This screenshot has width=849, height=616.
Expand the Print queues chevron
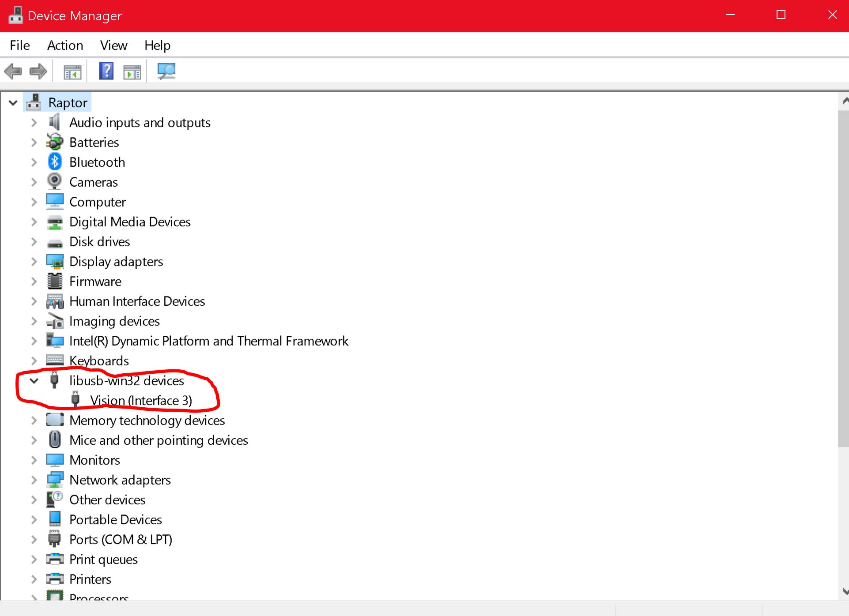(x=34, y=560)
